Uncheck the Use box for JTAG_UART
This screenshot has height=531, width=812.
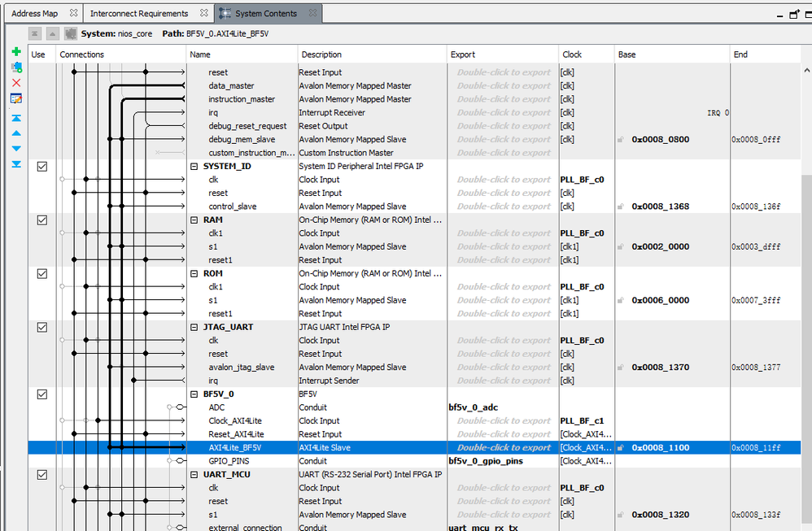pos(42,327)
